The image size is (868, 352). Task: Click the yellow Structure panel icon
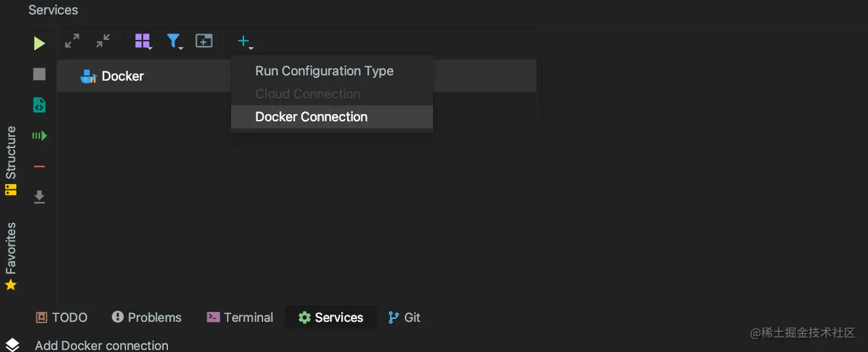click(x=10, y=190)
